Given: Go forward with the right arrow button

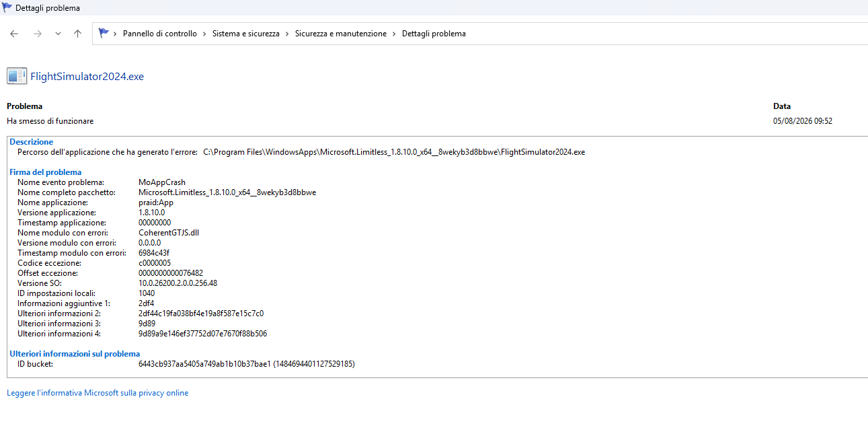Looking at the screenshot, I should 38,34.
